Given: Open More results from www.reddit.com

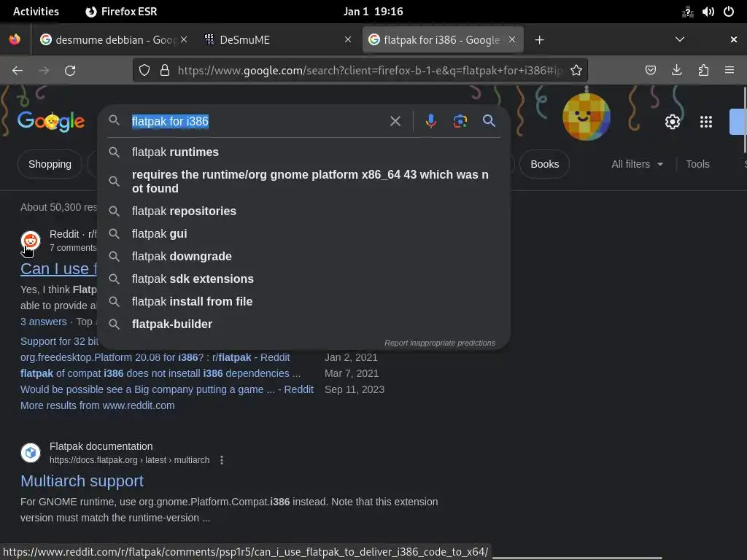Looking at the screenshot, I should pos(97,405).
